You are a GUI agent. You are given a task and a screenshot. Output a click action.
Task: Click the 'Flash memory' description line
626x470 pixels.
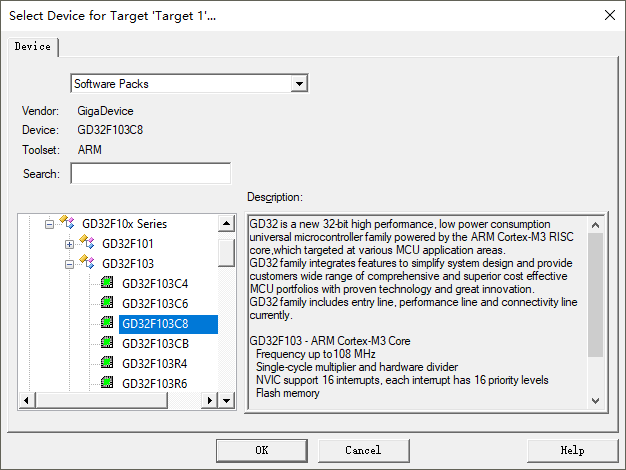[287, 393]
